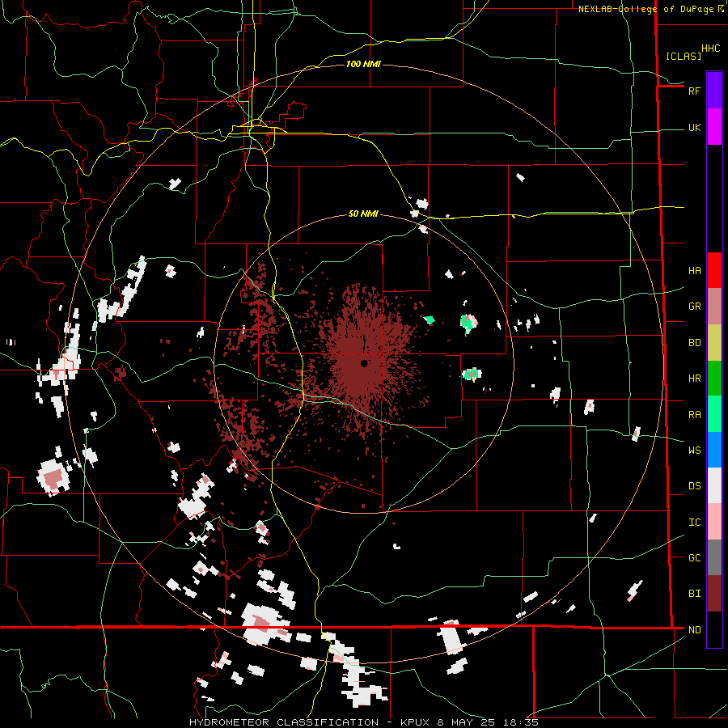Choose the white DS legend swatch
This screenshot has height=728, width=728.
(x=714, y=485)
